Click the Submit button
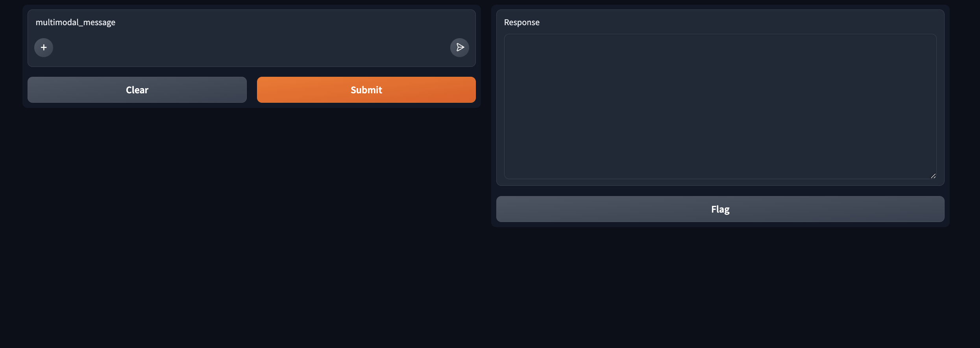Viewport: 980px width, 348px height. tap(366, 90)
